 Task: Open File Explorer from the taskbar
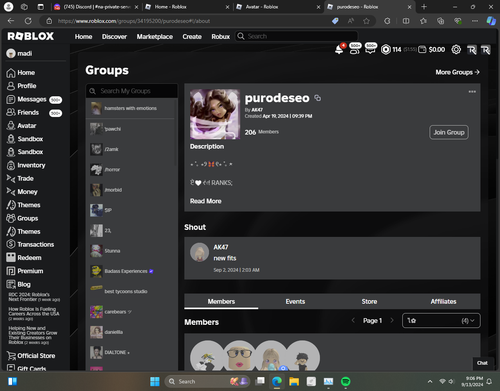(294, 381)
